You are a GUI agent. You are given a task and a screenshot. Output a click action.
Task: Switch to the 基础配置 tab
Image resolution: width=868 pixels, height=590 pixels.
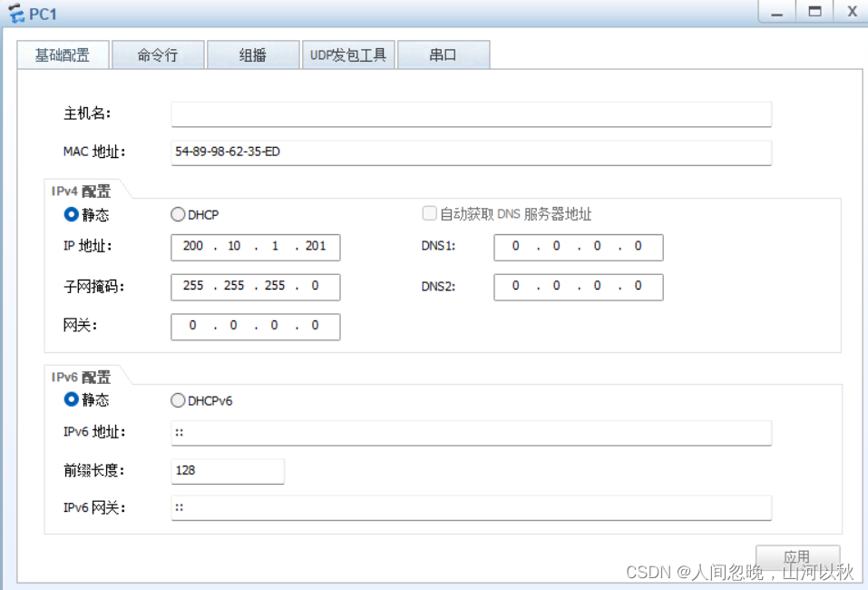(63, 54)
